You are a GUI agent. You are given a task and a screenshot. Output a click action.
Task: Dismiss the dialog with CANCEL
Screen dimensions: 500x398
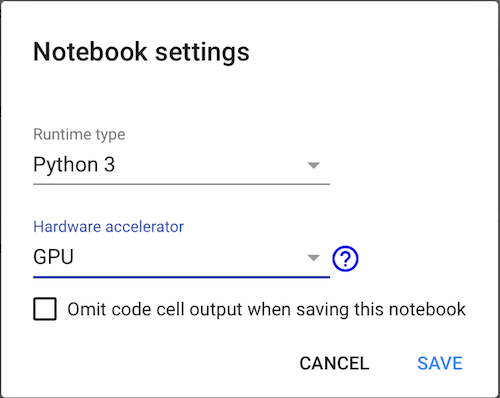pyautogui.click(x=334, y=363)
